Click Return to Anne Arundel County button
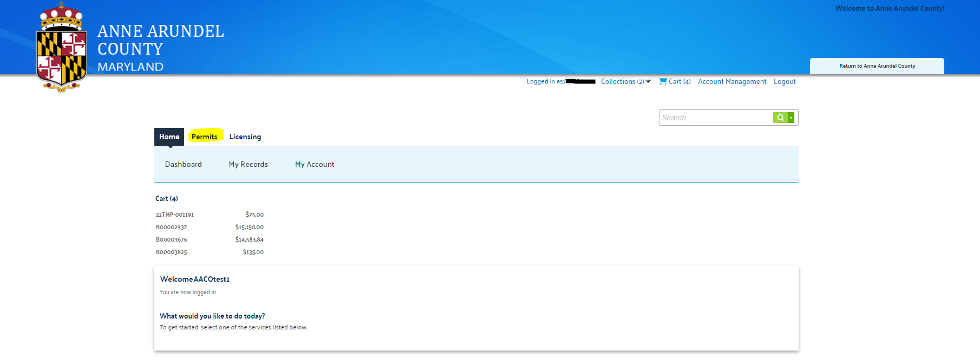Screen dimensions: 980x363 click(x=877, y=66)
